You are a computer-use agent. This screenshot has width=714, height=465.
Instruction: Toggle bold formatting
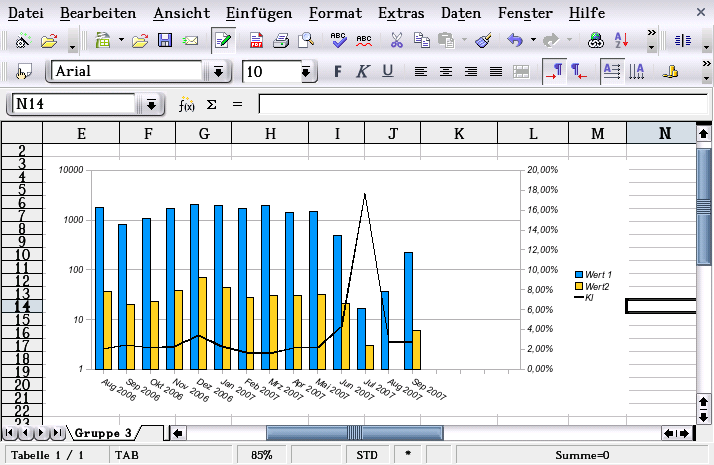point(337,72)
